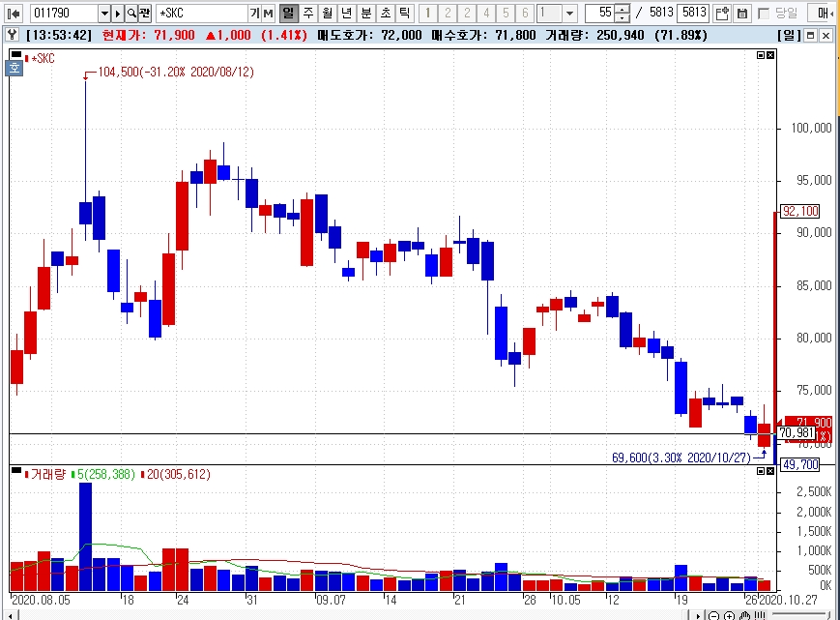Image resolution: width=840 pixels, height=620 pixels.
Task: Zoom in chart with plus magnifier icon
Action: point(729,616)
